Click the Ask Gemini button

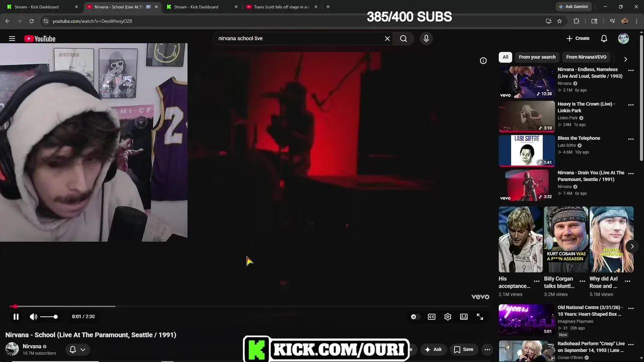[573, 7]
